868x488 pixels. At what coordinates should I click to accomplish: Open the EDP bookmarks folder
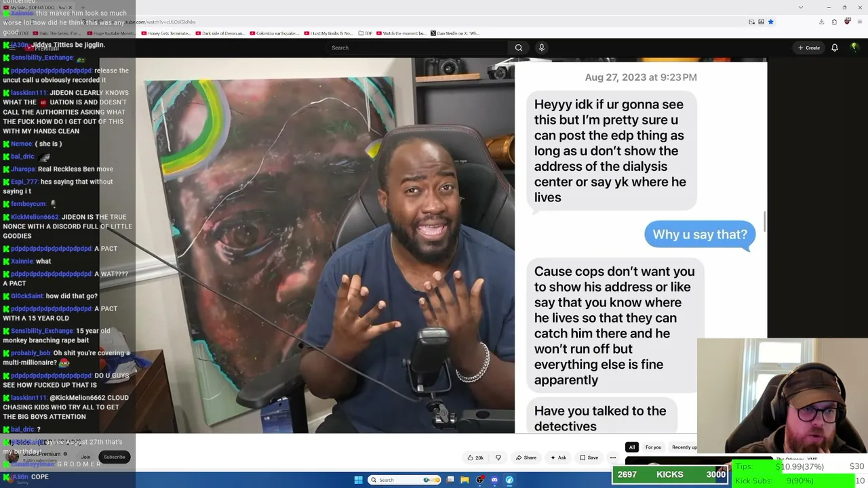pos(366,33)
